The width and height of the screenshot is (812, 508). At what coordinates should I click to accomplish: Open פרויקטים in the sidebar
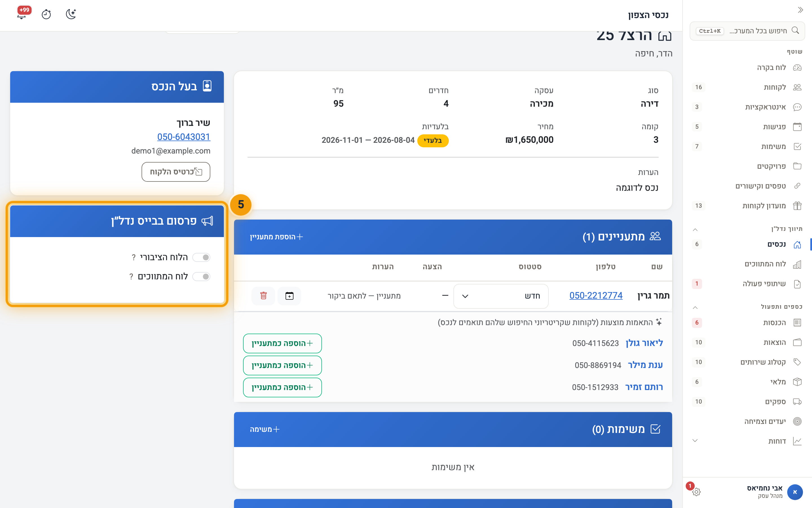pyautogui.click(x=747, y=166)
